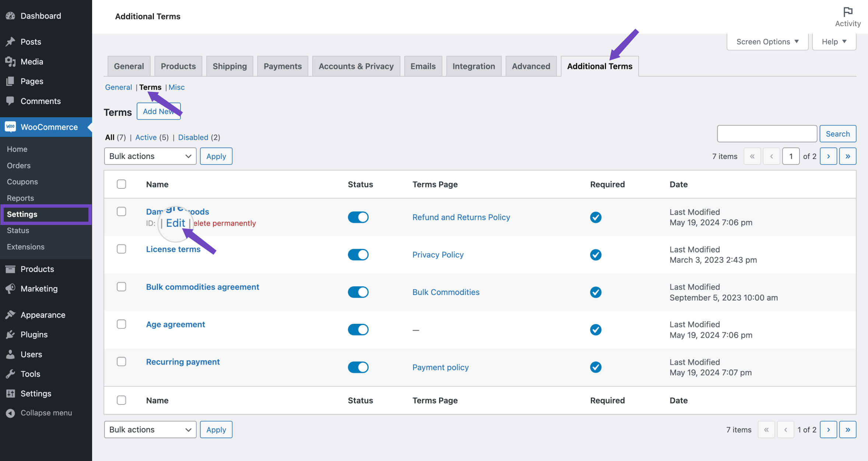Open Plugins via the plug icon
This screenshot has width=868, height=461.
[x=10, y=334]
